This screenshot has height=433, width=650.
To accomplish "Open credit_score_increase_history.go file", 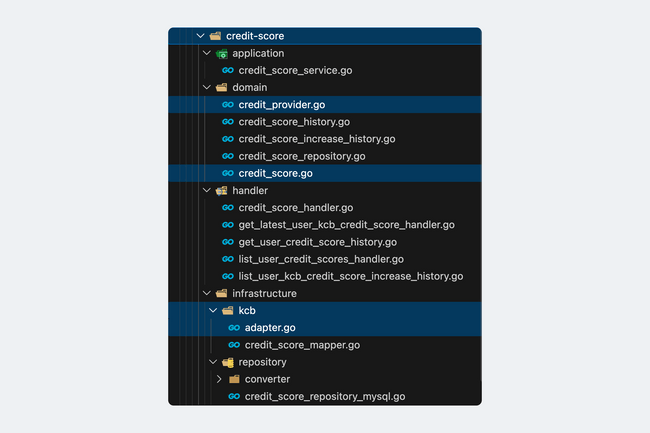I will pos(317,139).
